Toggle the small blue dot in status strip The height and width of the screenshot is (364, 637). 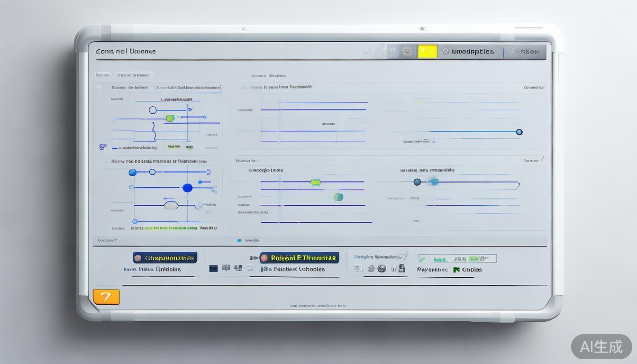click(239, 240)
